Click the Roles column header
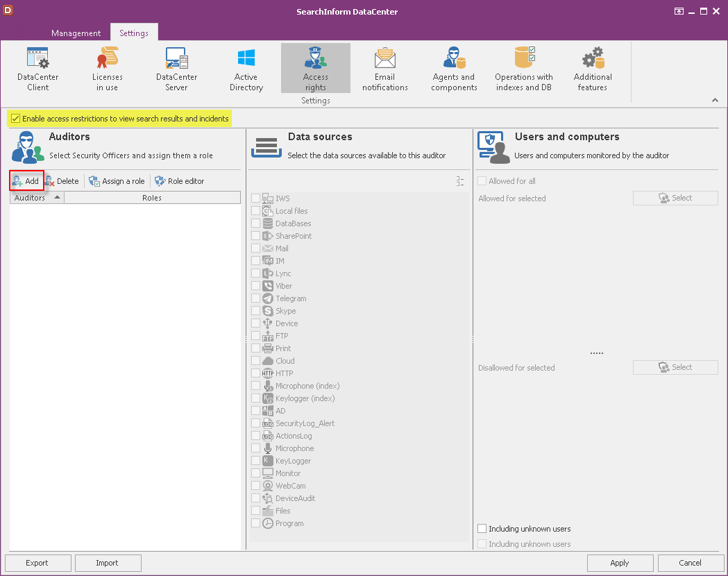This screenshot has height=576, width=728. click(x=152, y=198)
